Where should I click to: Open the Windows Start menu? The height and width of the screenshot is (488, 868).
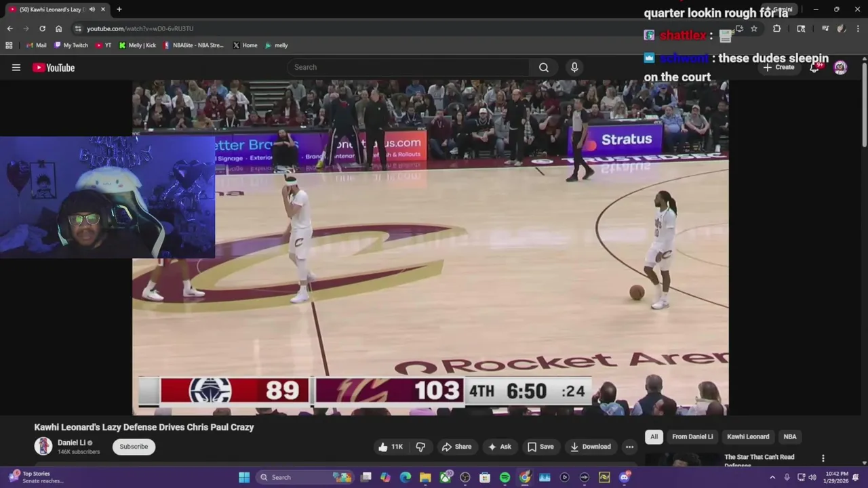pos(244,477)
